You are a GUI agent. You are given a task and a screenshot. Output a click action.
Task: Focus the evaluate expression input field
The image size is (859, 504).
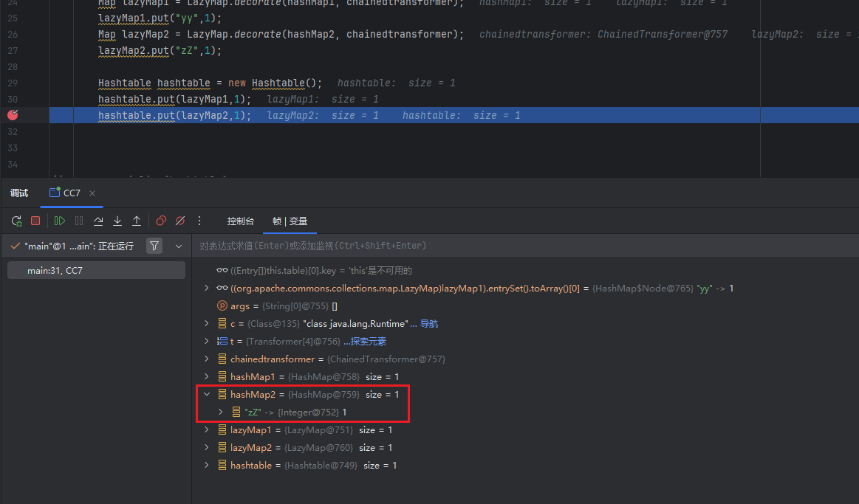pos(517,246)
